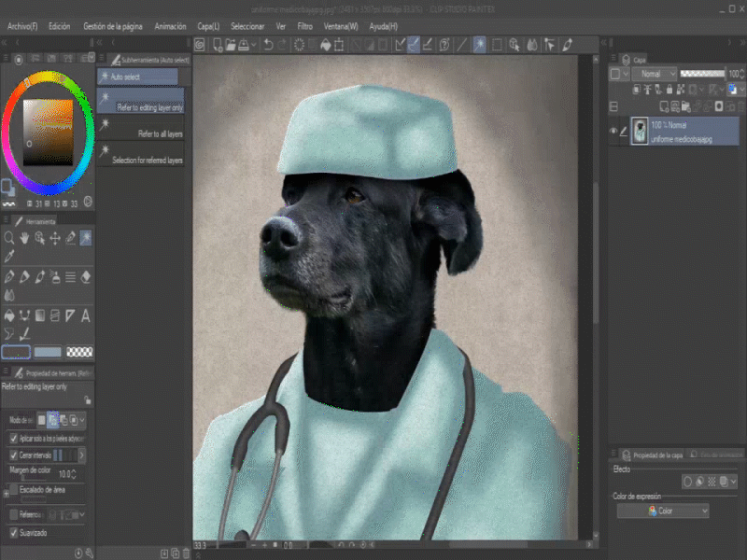Choose 'Refer to editing layer only' sub tool
This screenshot has width=747, height=560.
tap(141, 101)
